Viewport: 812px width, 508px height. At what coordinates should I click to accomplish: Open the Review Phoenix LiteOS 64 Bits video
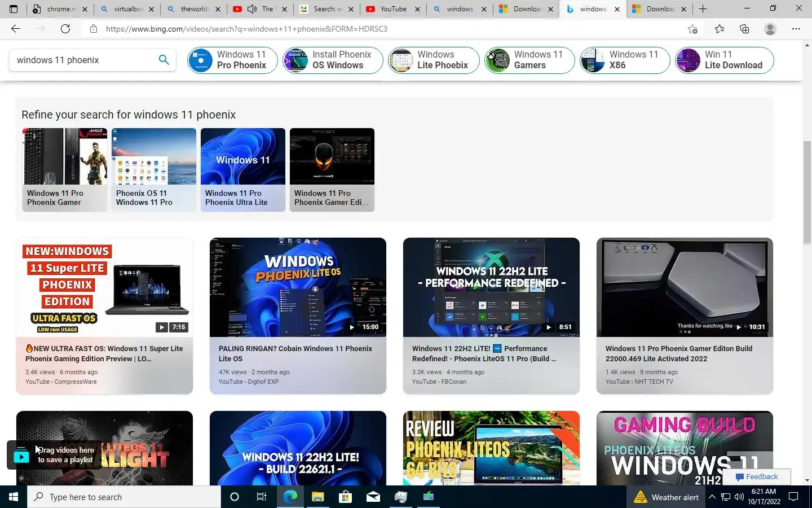coord(491,448)
